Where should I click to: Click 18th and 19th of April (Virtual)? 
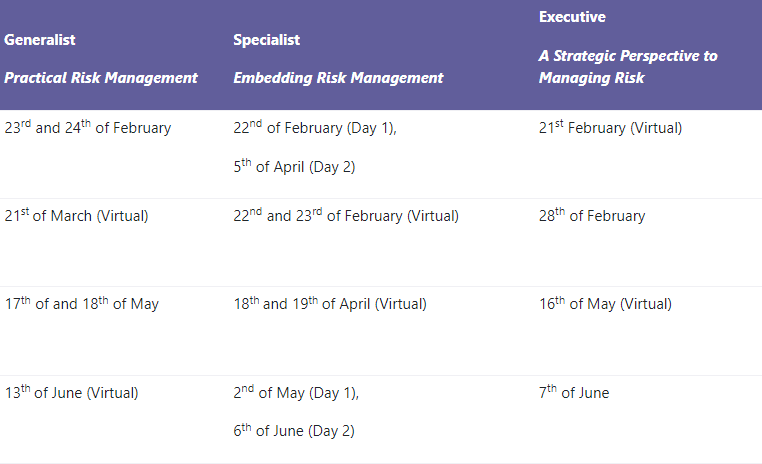click(329, 303)
